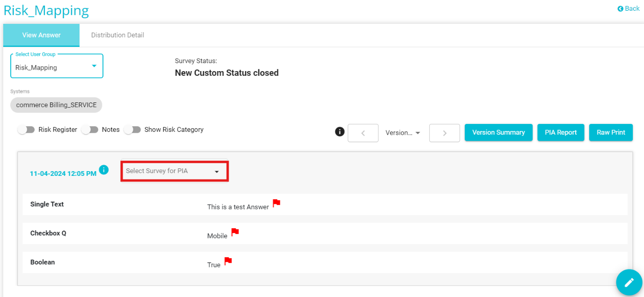Click the commerce Billing_SERVICE system chip
The image size is (644, 297).
[x=56, y=105]
